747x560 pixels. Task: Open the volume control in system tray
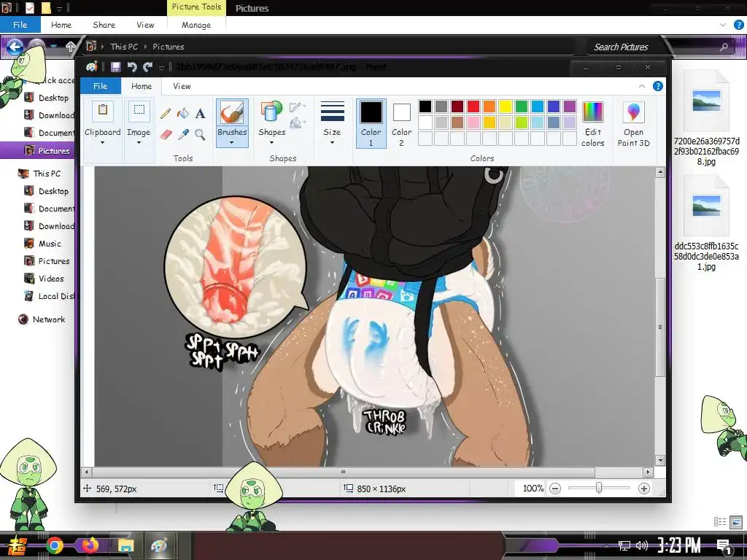(642, 545)
